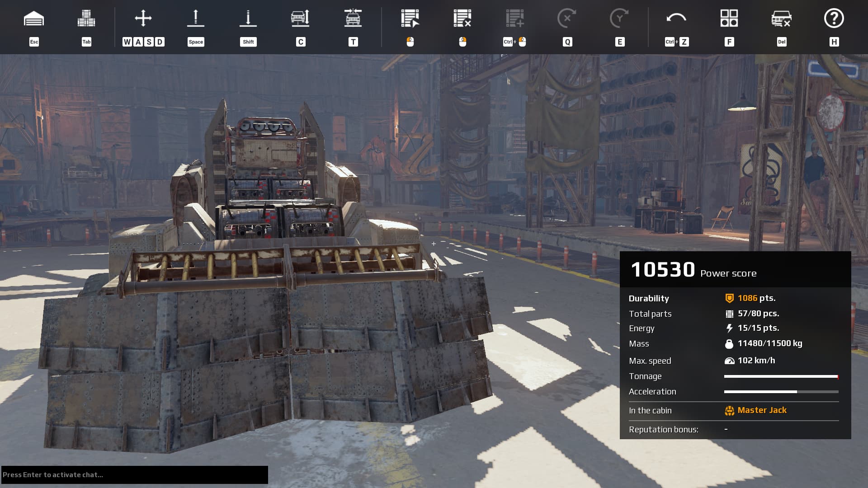The height and width of the screenshot is (488, 868).
Task: Click the select part icon
Action: 410,19
